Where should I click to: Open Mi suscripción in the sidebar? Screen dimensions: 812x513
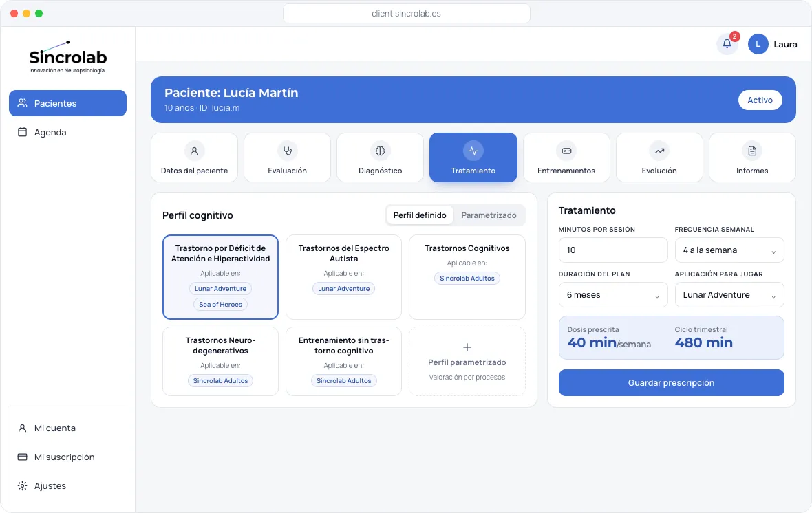tap(68, 457)
